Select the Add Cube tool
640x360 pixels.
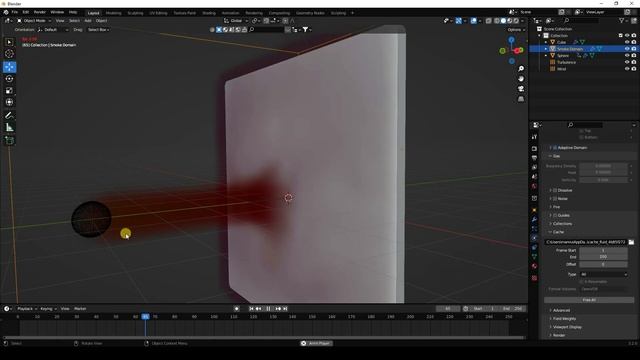[9, 141]
